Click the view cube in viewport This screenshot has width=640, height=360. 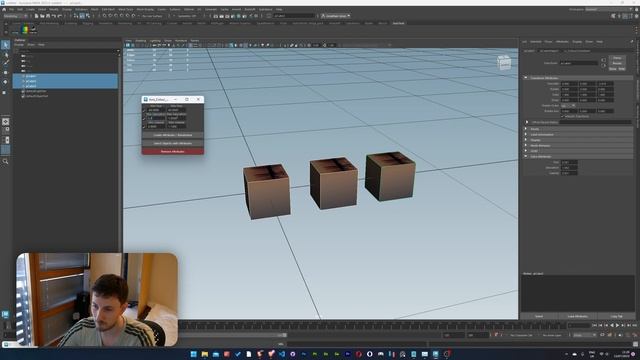coord(504,62)
